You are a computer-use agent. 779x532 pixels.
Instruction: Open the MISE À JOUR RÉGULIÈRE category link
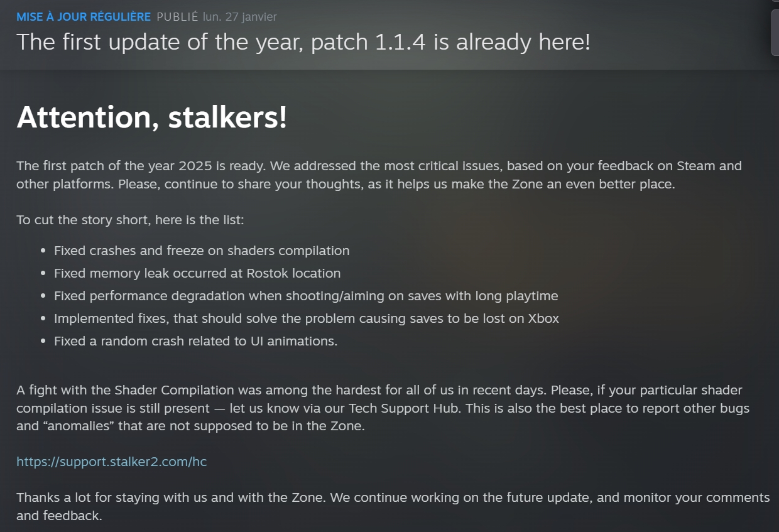(84, 17)
